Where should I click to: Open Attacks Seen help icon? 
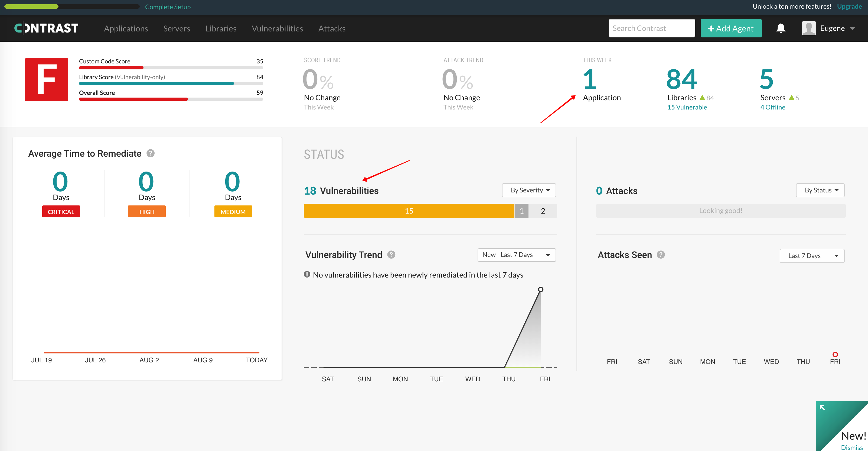click(x=661, y=255)
